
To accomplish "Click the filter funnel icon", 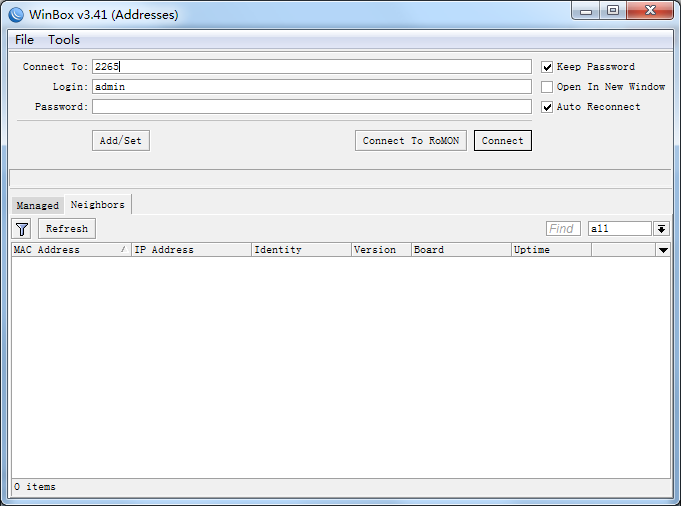I will tap(22, 229).
